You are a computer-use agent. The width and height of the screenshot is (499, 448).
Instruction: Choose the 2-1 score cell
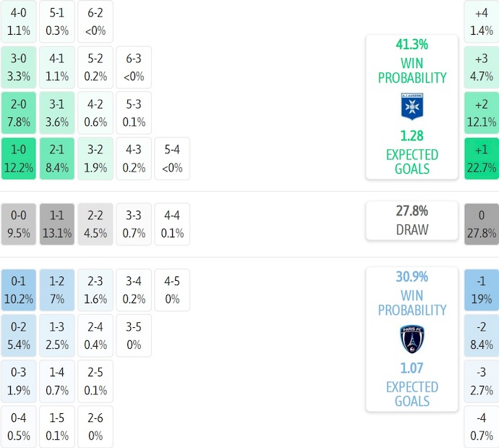click(57, 159)
